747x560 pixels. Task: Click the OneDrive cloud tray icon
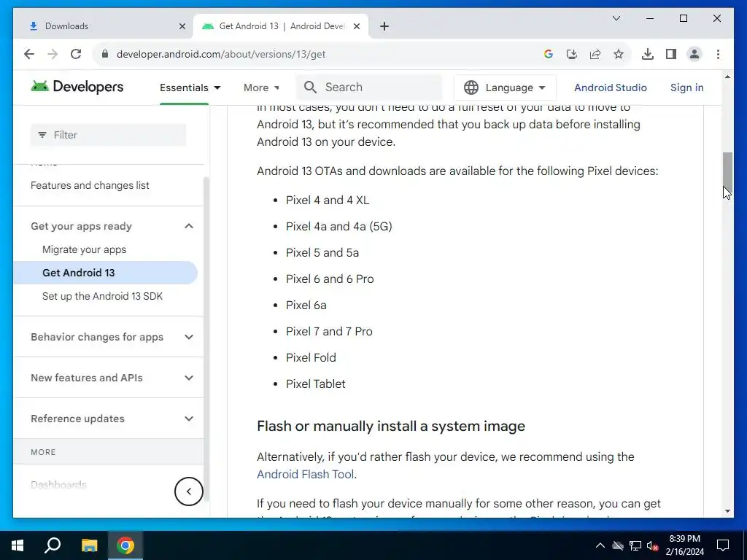pos(618,545)
